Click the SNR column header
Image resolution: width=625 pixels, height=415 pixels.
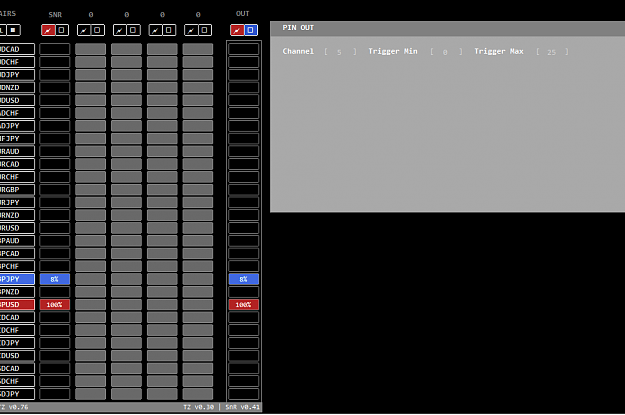(55, 15)
